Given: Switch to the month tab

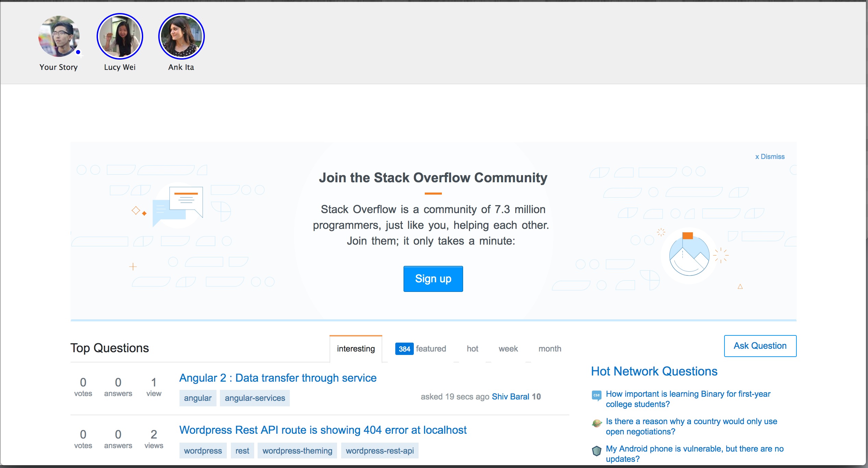Looking at the screenshot, I should coord(549,349).
